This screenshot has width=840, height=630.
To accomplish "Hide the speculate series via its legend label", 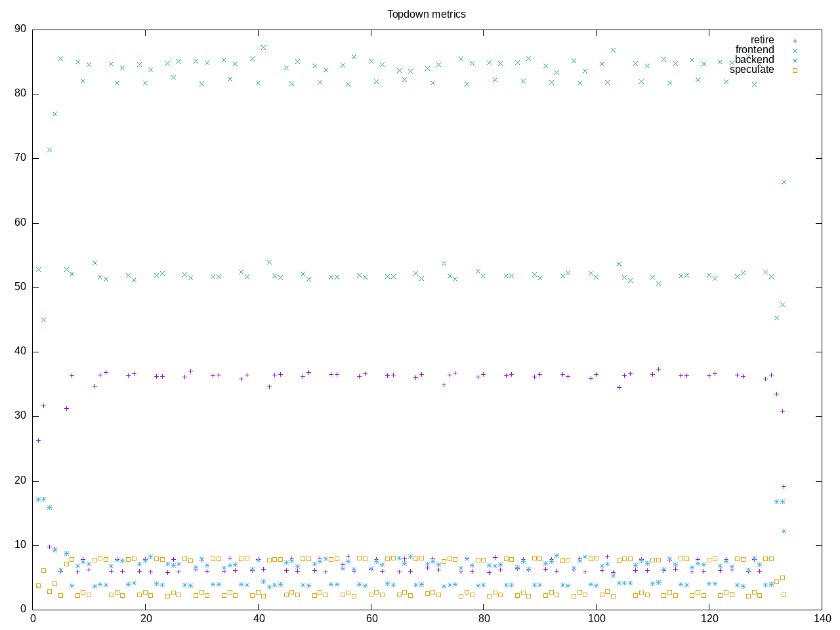I will tap(751, 70).
